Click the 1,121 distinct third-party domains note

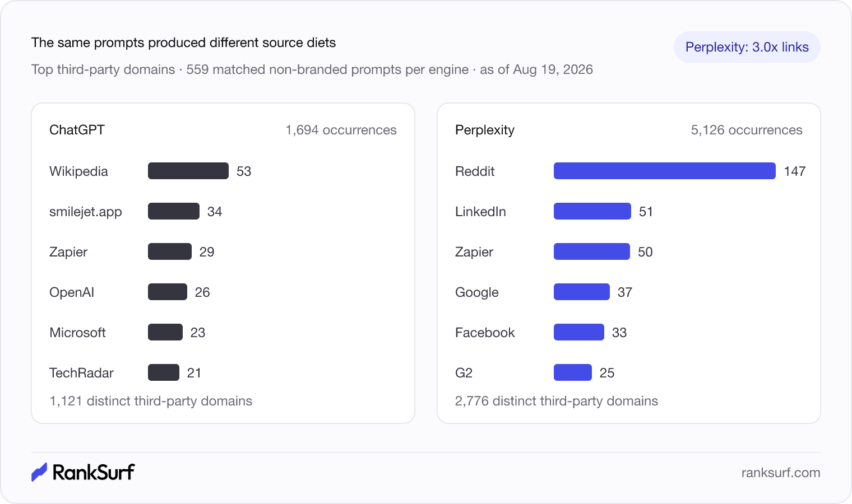(151, 401)
